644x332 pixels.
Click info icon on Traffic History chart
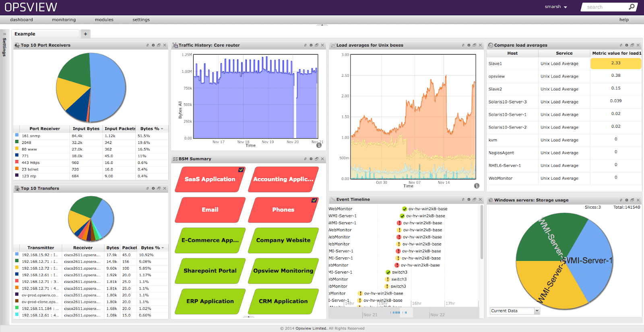(x=319, y=146)
